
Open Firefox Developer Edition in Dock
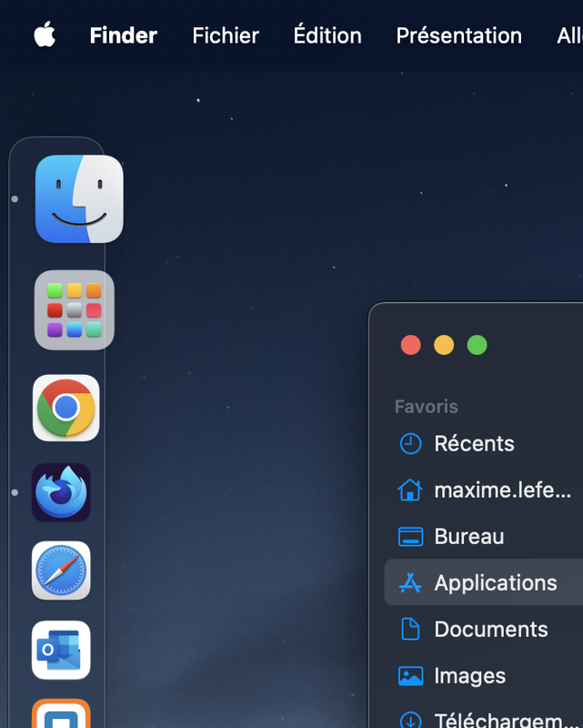(61, 492)
